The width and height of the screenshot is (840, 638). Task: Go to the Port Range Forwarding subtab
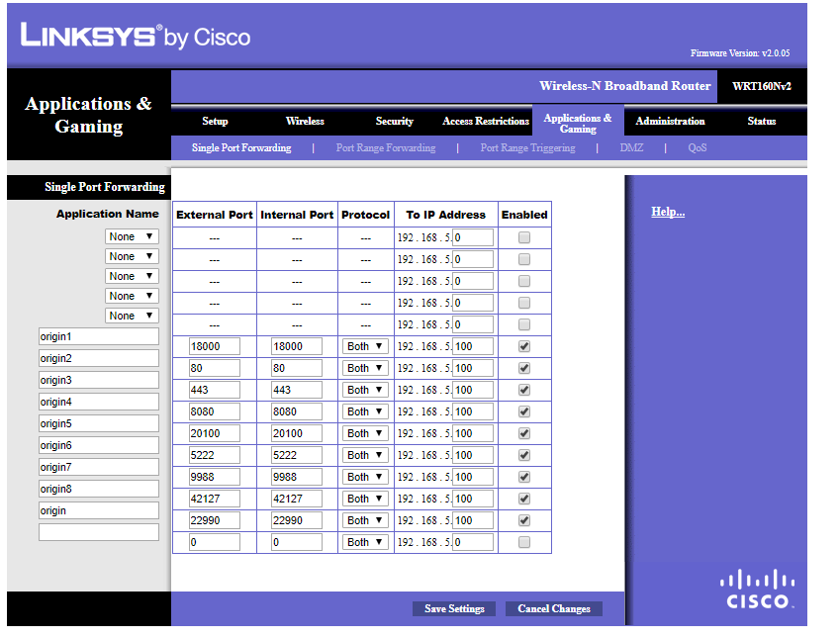(385, 148)
